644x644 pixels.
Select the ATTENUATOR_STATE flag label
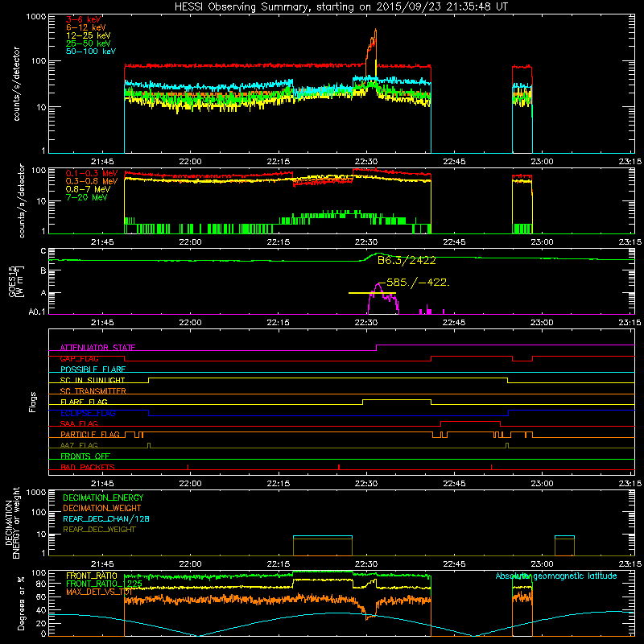[97, 348]
